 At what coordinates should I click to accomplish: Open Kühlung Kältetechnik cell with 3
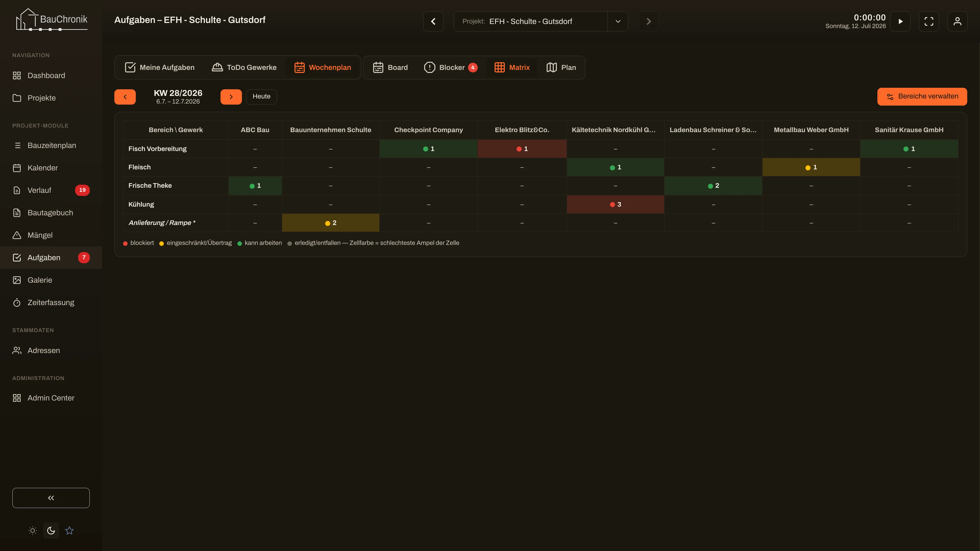coord(615,204)
